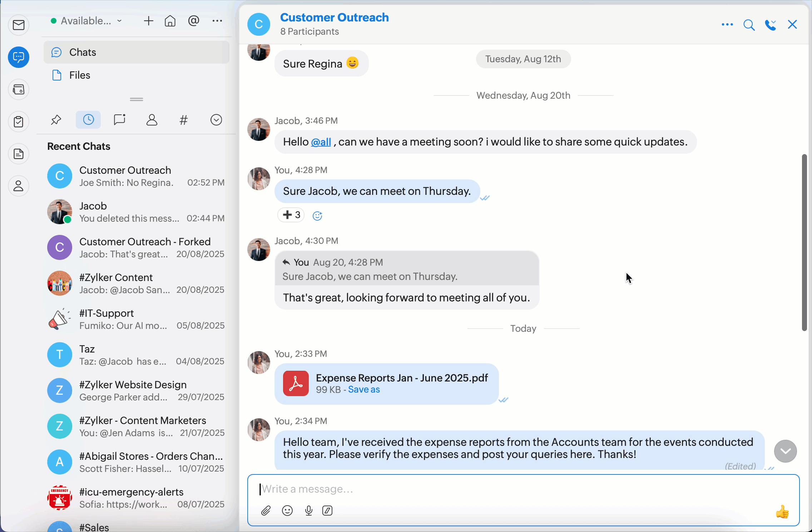Open the channels hashtag tab

[184, 120]
